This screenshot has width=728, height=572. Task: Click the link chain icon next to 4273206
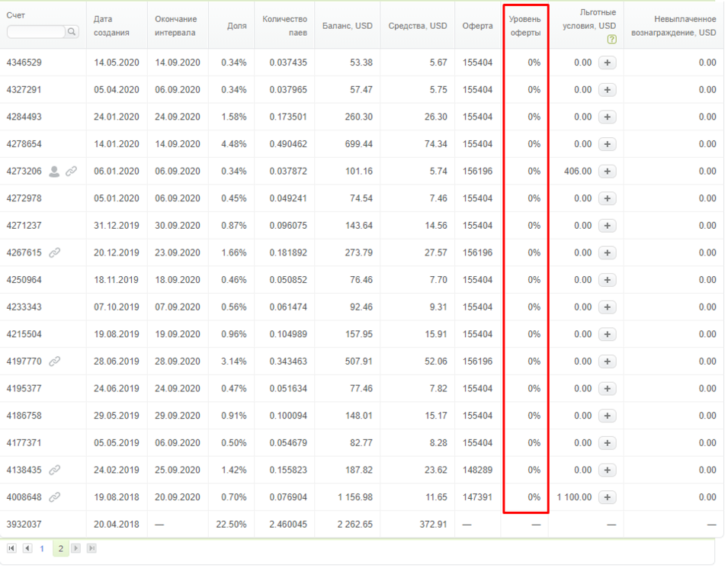tap(71, 172)
